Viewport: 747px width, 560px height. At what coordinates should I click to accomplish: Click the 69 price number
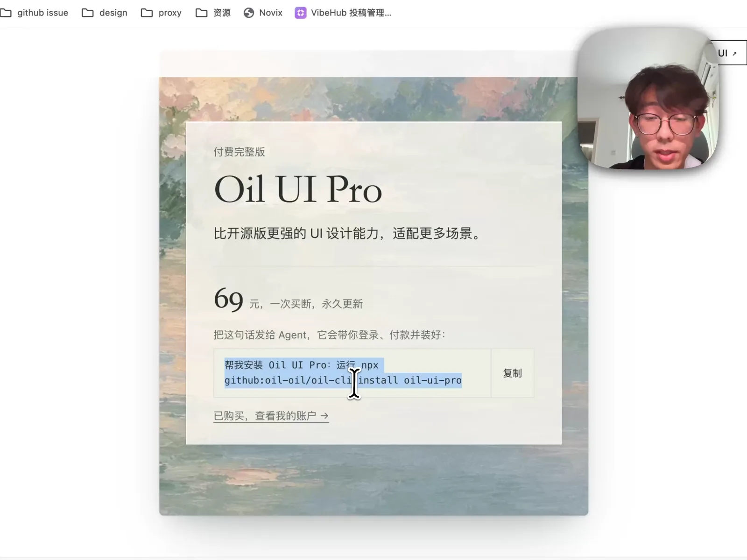228,299
